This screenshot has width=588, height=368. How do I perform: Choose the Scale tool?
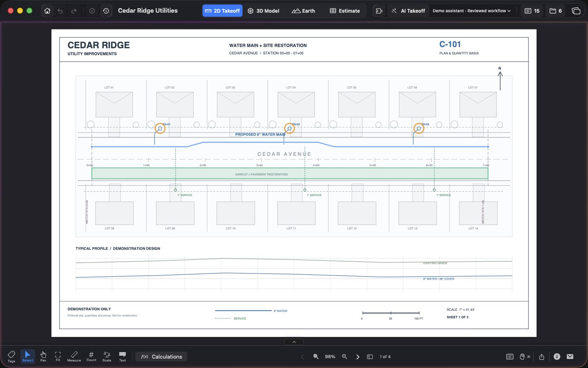[107, 356]
